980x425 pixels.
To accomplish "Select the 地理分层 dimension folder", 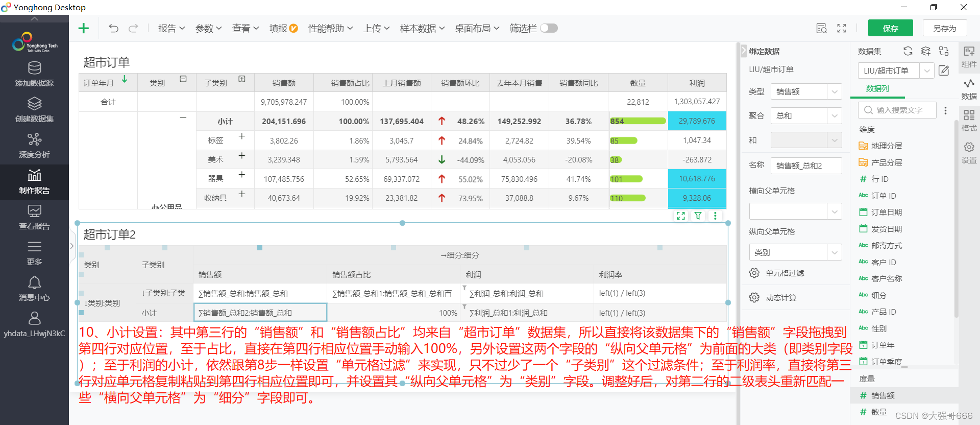I will [881, 146].
